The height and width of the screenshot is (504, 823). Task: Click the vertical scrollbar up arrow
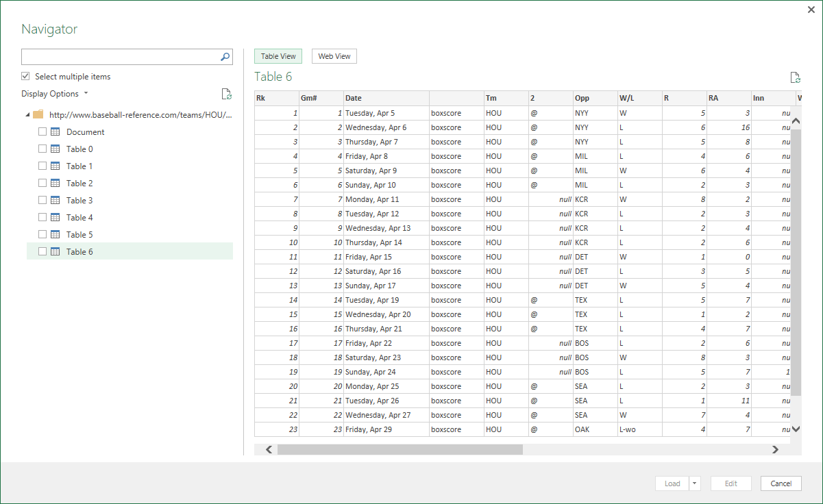tap(796, 121)
